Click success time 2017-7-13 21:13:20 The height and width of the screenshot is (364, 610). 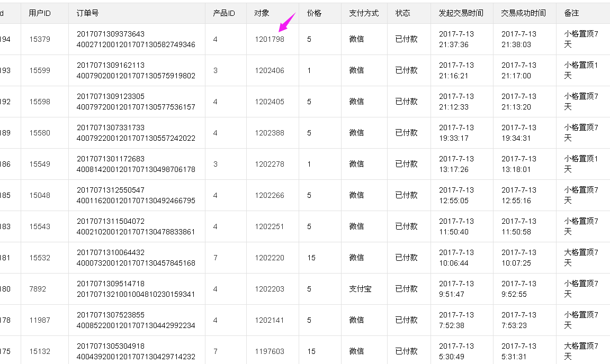519,102
